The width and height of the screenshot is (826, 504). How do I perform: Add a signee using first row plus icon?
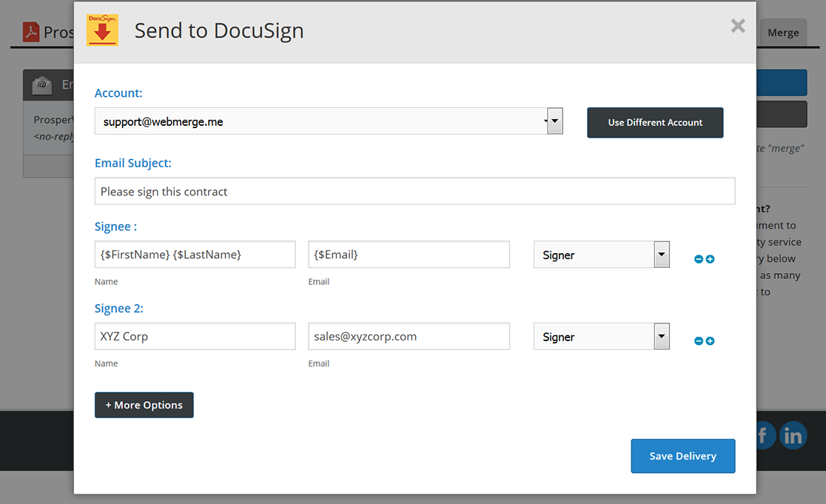tap(711, 259)
